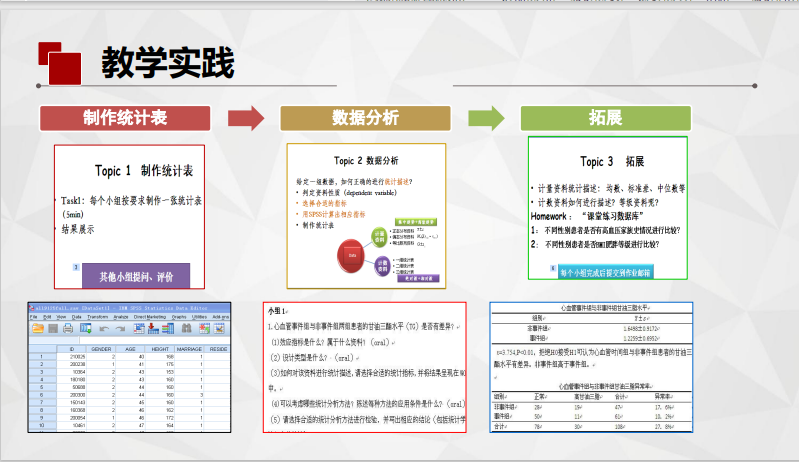The image size is (799, 462).
Task: Open the Direct Marketing menu in SPSS
Action: [x=150, y=317]
